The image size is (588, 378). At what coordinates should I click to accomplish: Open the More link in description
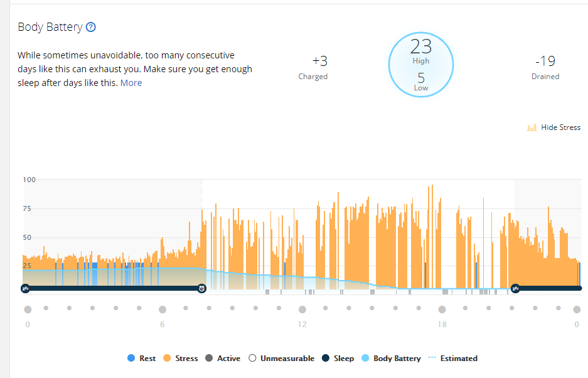click(131, 83)
